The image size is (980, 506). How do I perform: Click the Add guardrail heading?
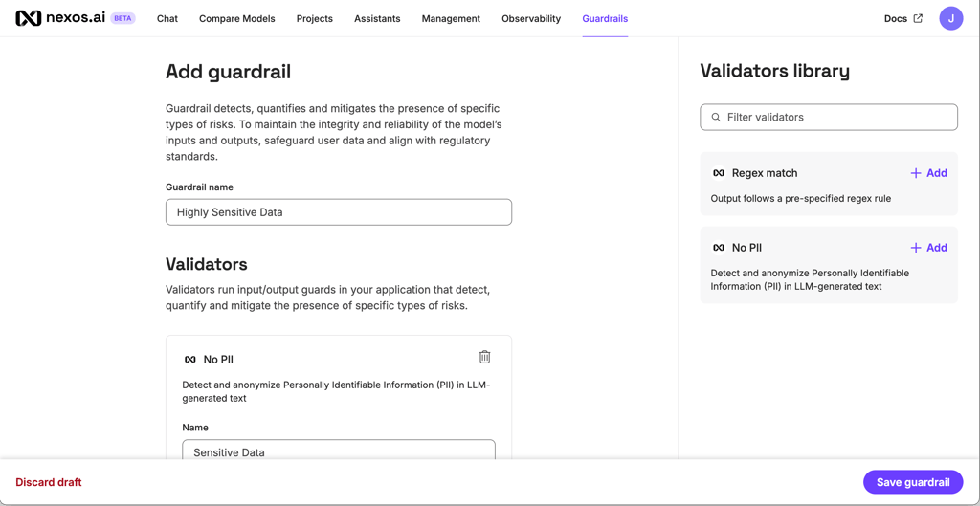[228, 72]
